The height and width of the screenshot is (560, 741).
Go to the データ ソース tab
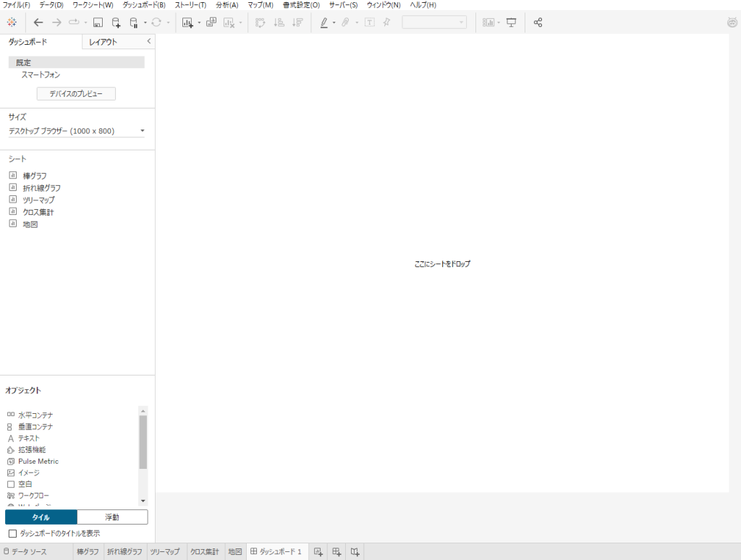click(25, 552)
